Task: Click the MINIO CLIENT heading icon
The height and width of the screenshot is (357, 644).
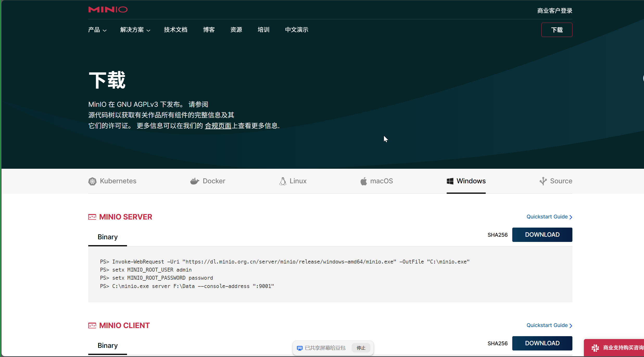Action: tap(92, 325)
